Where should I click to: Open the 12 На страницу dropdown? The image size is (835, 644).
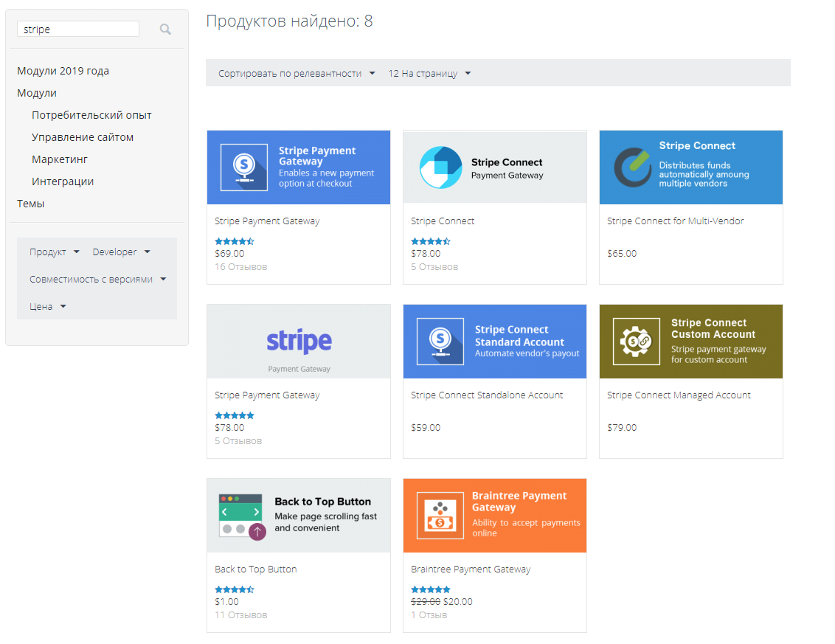coord(429,74)
